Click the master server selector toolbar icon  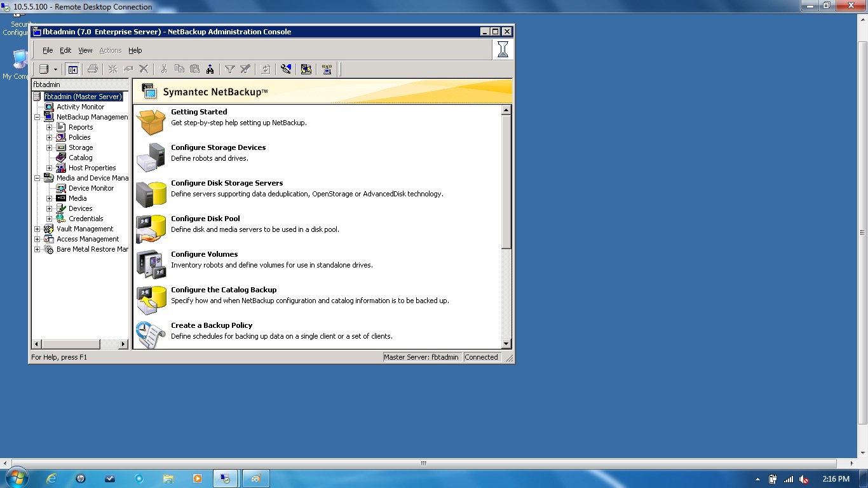coord(44,69)
